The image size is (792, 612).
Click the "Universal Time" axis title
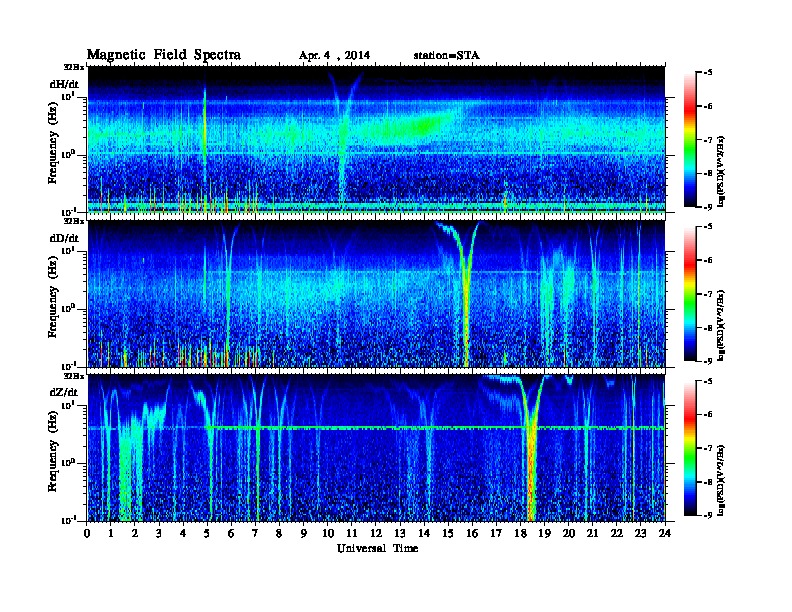click(x=377, y=548)
